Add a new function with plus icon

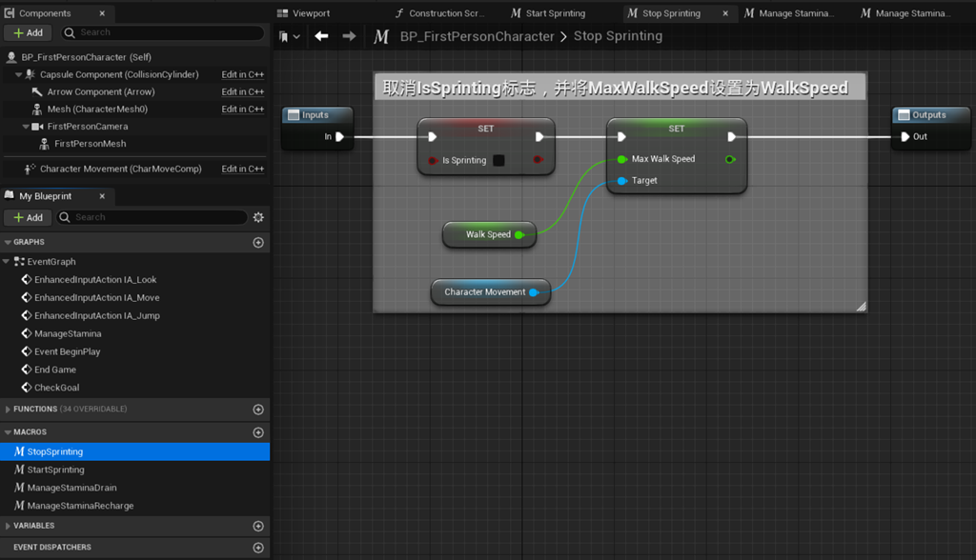coord(258,410)
